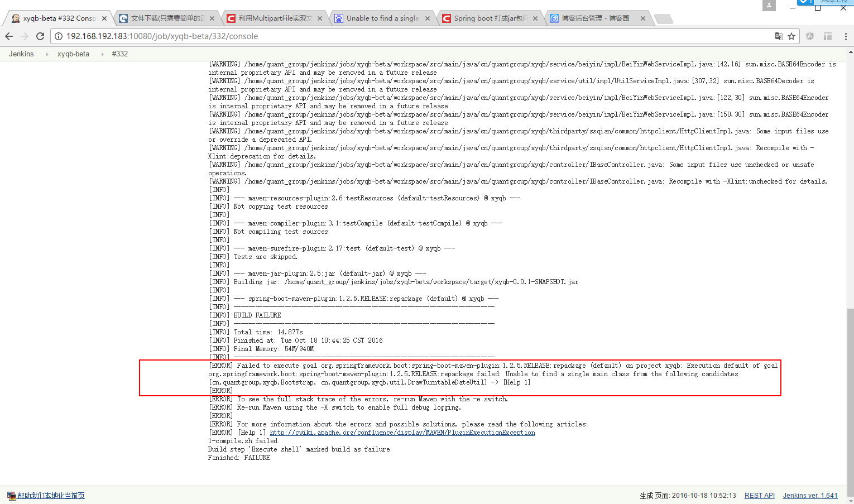
Task: Open the Jenkins breadcrumb link
Action: [21, 54]
